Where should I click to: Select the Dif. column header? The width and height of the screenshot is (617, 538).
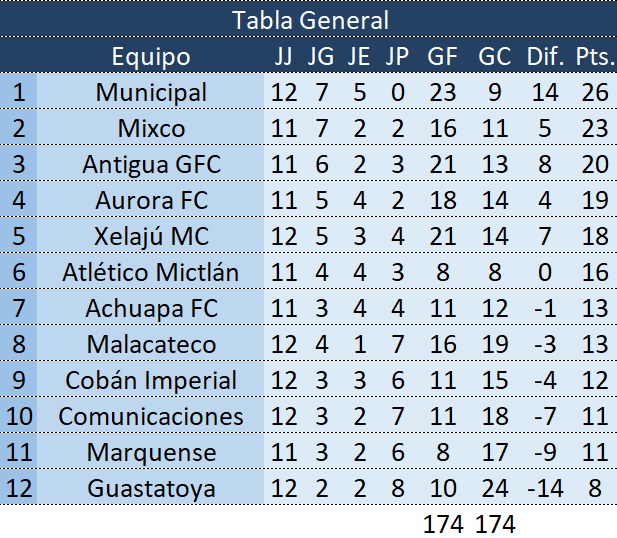[x=547, y=56]
